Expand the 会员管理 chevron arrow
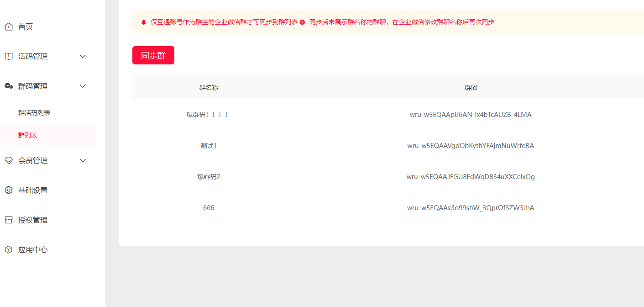644x307 pixels. [83, 161]
